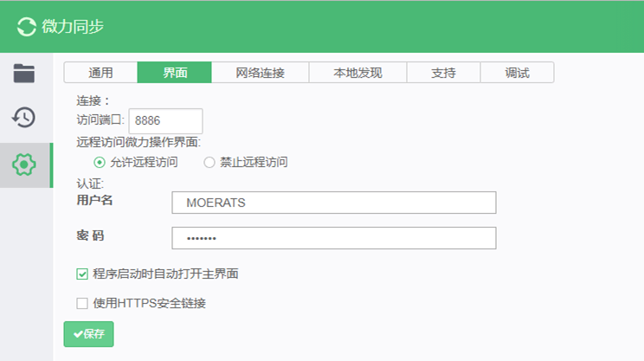
Task: Select 允许远程访问 radio button
Action: (x=100, y=163)
